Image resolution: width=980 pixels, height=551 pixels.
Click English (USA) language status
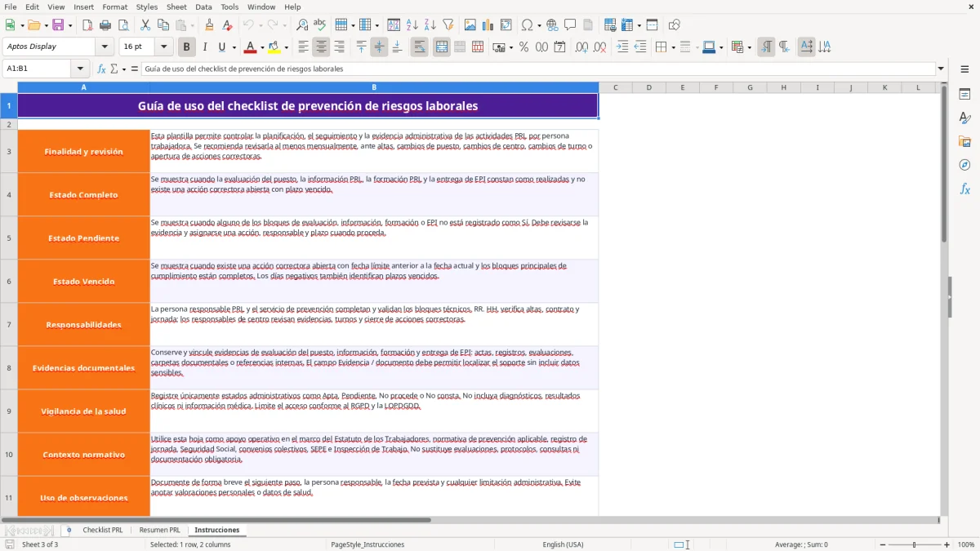tap(563, 544)
